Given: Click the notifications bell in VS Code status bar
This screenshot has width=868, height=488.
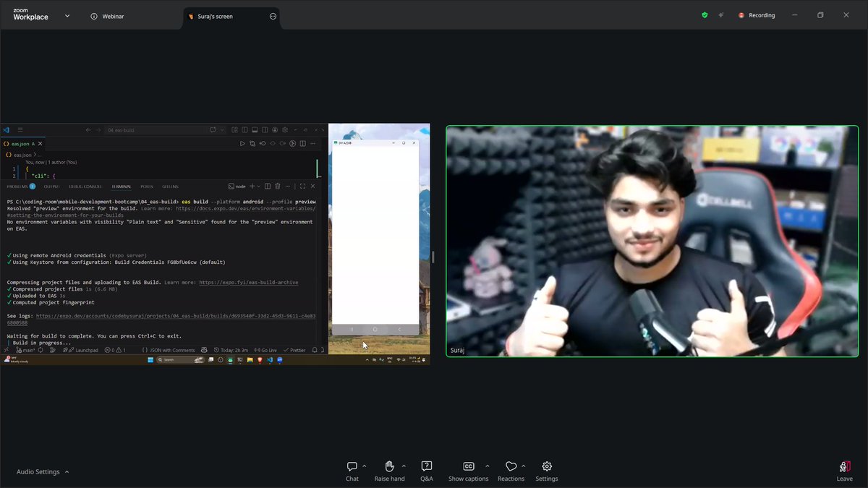Looking at the screenshot, I should click(314, 349).
